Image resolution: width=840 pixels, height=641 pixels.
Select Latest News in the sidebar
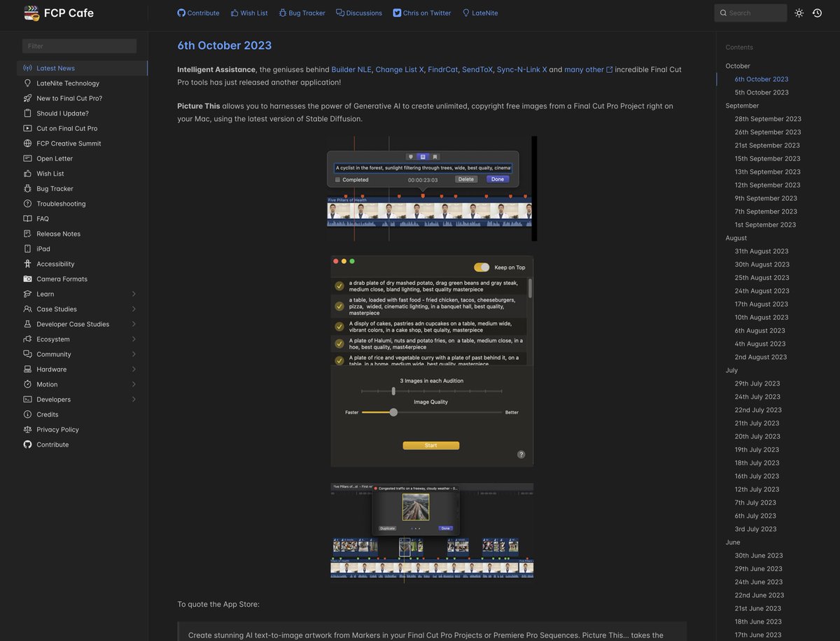click(x=82, y=68)
